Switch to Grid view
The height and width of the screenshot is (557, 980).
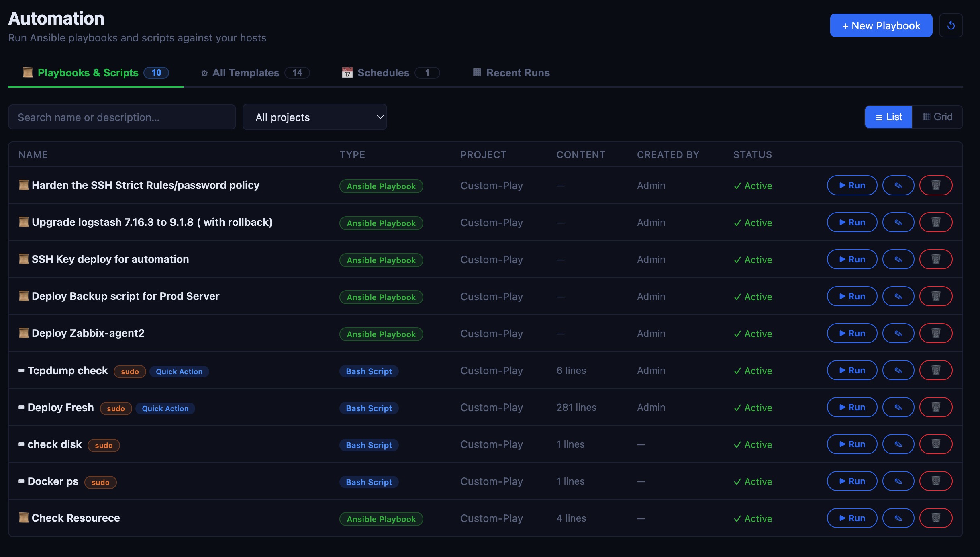pyautogui.click(x=937, y=117)
